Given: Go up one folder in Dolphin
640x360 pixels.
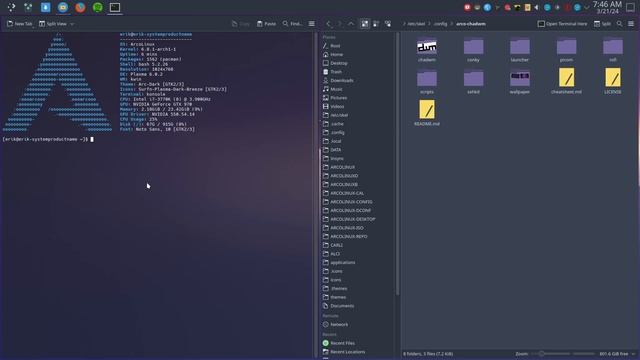Looking at the screenshot, I should [x=351, y=24].
